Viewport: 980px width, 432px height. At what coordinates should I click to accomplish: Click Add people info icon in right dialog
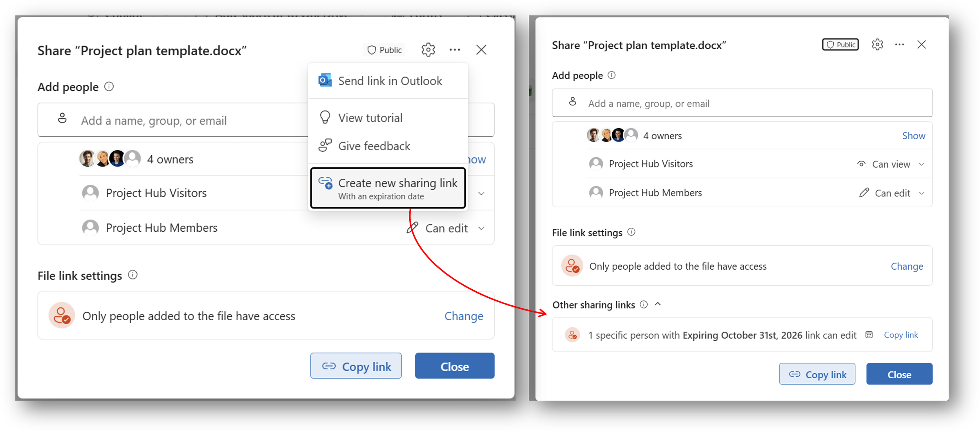click(612, 75)
